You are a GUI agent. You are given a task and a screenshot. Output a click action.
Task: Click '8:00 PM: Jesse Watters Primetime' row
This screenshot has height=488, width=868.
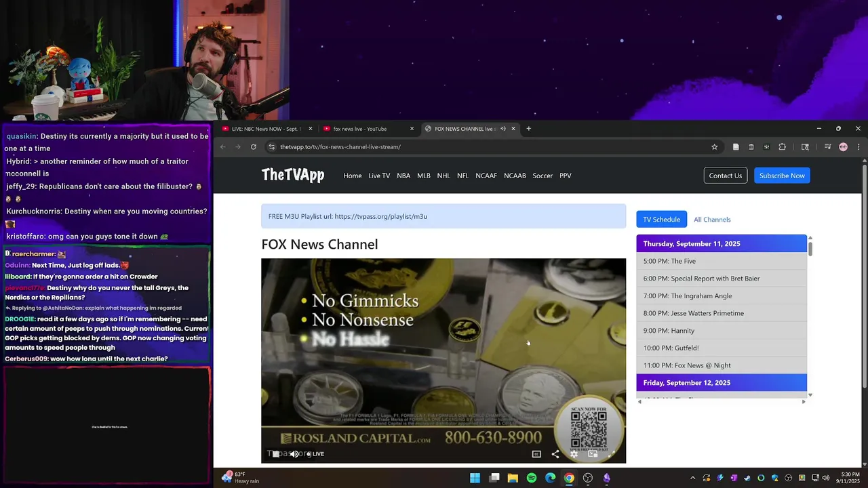(x=722, y=313)
